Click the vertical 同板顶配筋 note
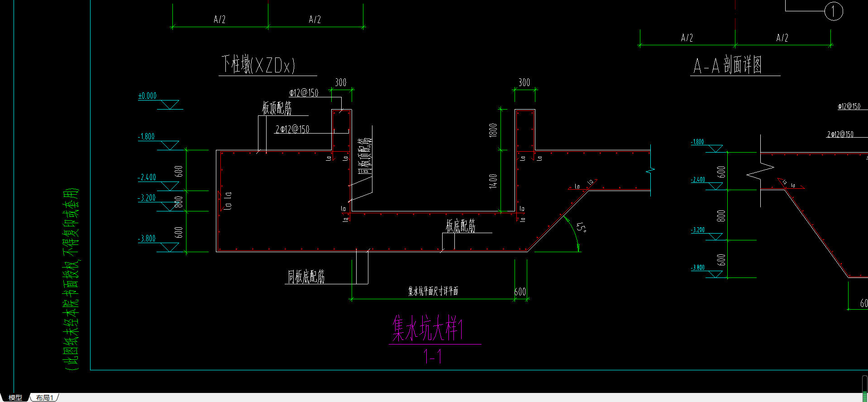The image size is (868, 402). click(365, 156)
